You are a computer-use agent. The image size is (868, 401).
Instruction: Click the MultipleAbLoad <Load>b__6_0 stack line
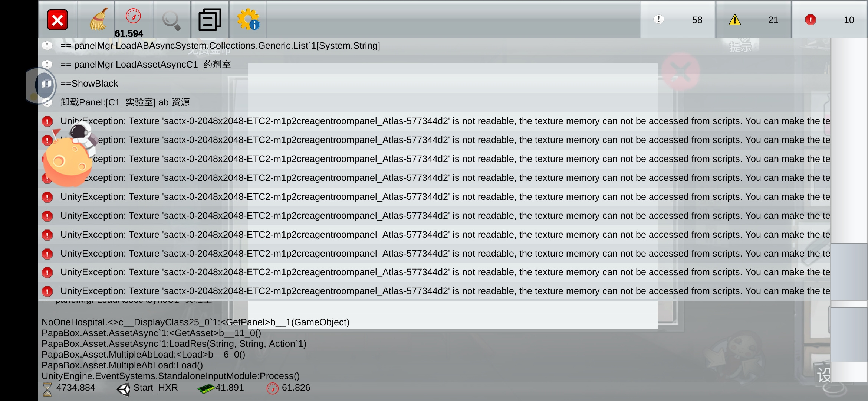point(143,355)
